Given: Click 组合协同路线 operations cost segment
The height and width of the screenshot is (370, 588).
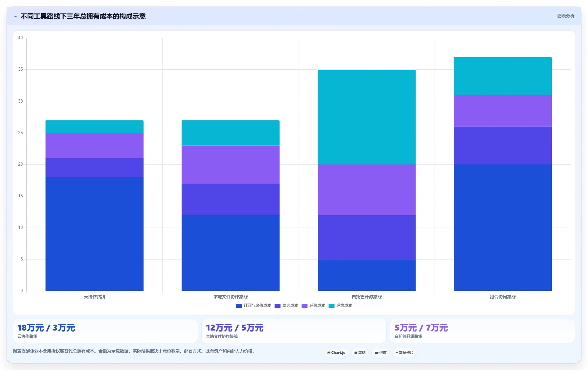Looking at the screenshot, I should (x=503, y=76).
